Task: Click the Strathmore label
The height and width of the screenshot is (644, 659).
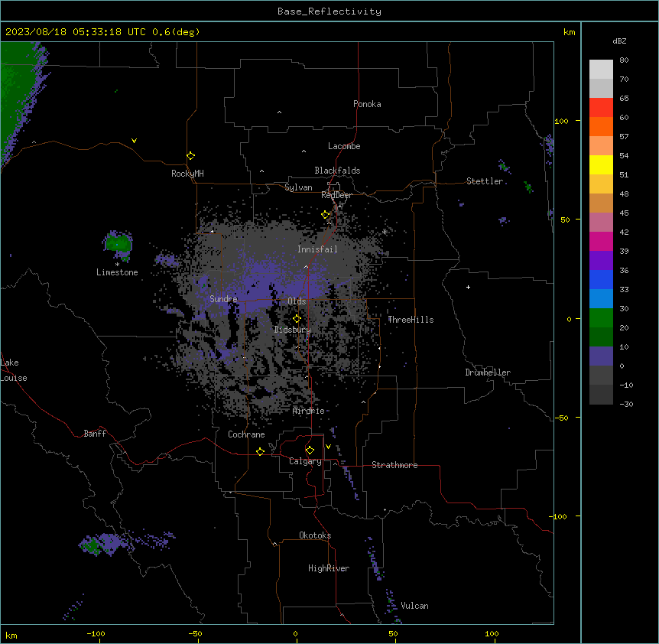Action: click(x=394, y=465)
